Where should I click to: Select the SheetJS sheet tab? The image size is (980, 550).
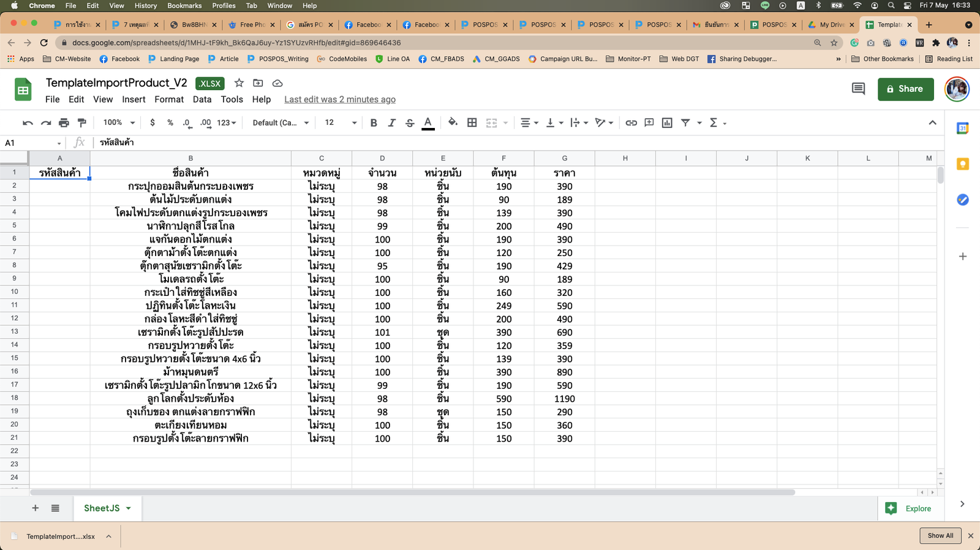click(x=102, y=508)
